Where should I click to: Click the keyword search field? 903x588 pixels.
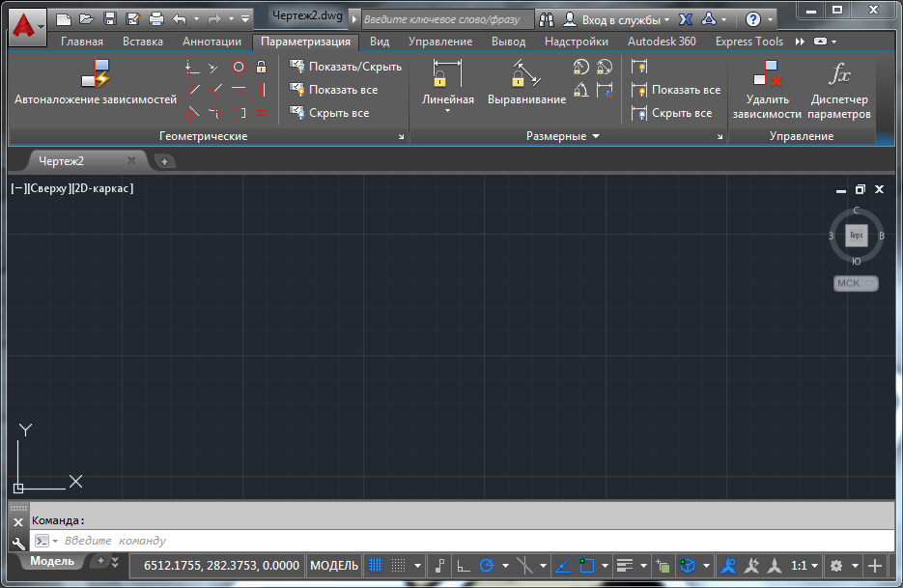447,19
